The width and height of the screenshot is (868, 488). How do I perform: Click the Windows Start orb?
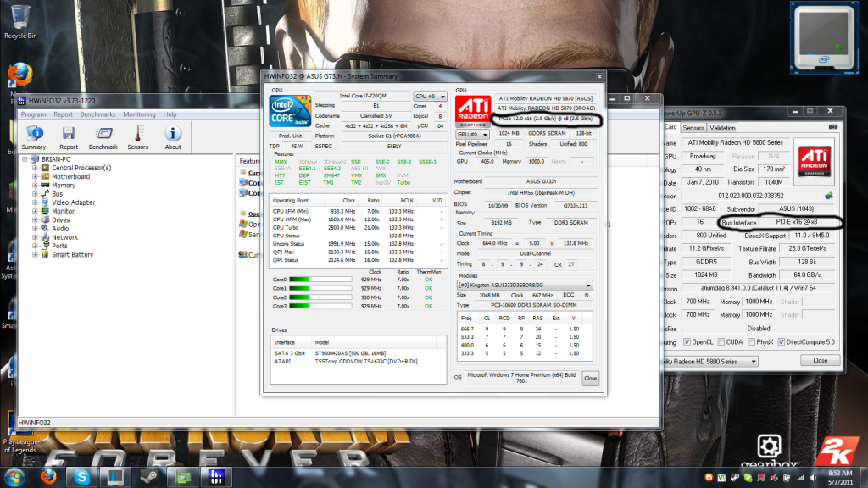[15, 476]
